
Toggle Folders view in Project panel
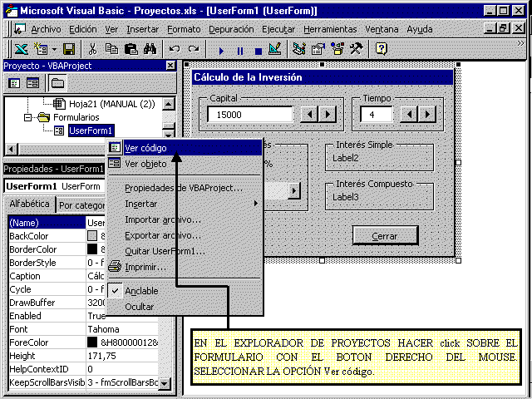57,83
